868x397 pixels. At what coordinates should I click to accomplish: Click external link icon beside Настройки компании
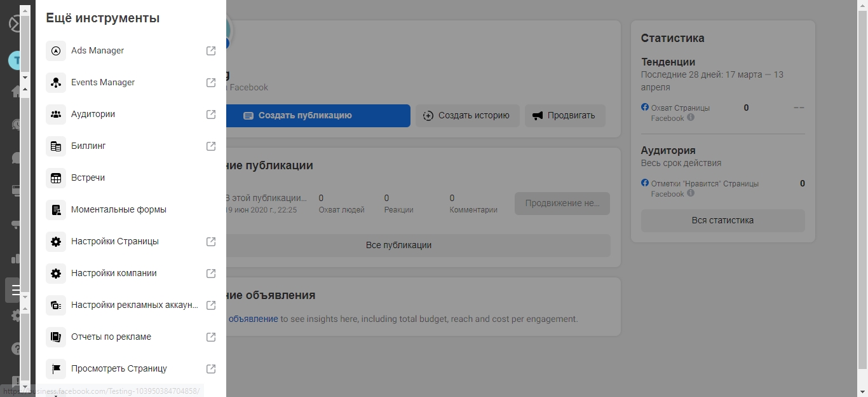click(211, 274)
